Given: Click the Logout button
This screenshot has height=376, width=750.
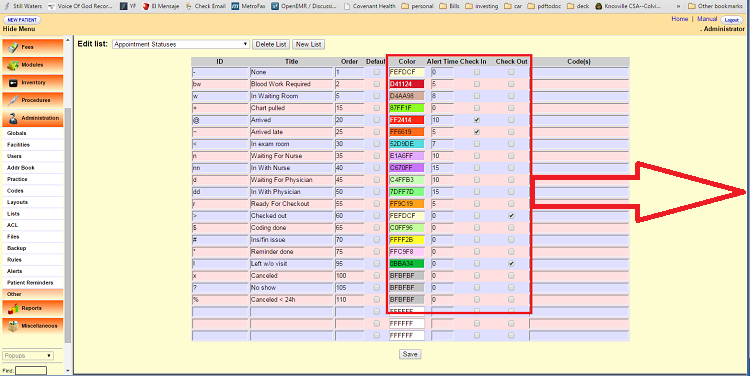Looking at the screenshot, I should point(732,20).
